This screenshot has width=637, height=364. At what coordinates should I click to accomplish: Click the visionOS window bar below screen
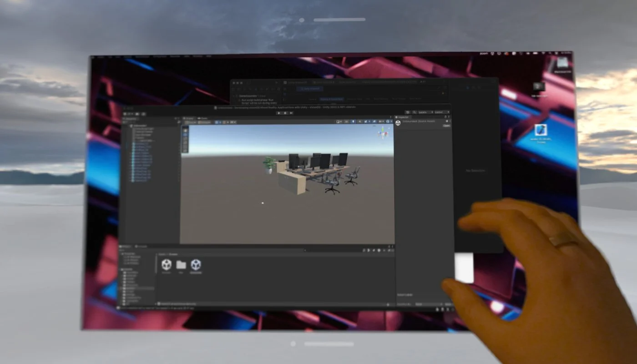pyautogui.click(x=328, y=344)
